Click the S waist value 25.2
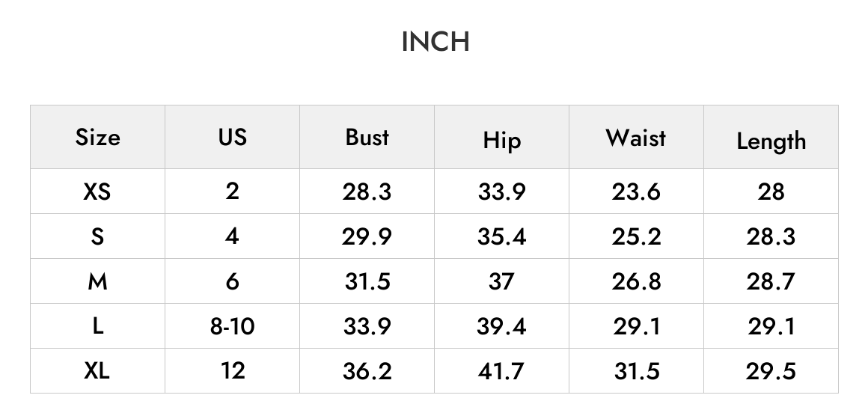 coord(636,237)
